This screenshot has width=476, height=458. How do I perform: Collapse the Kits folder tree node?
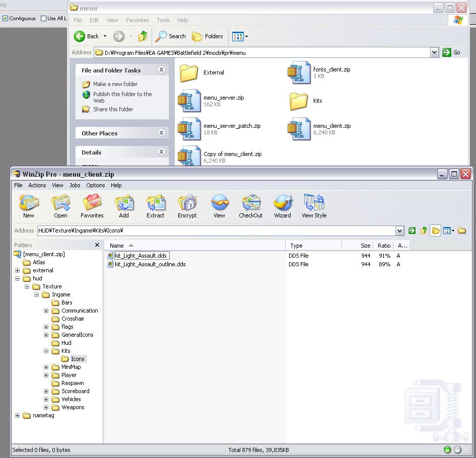pyautogui.click(x=46, y=351)
